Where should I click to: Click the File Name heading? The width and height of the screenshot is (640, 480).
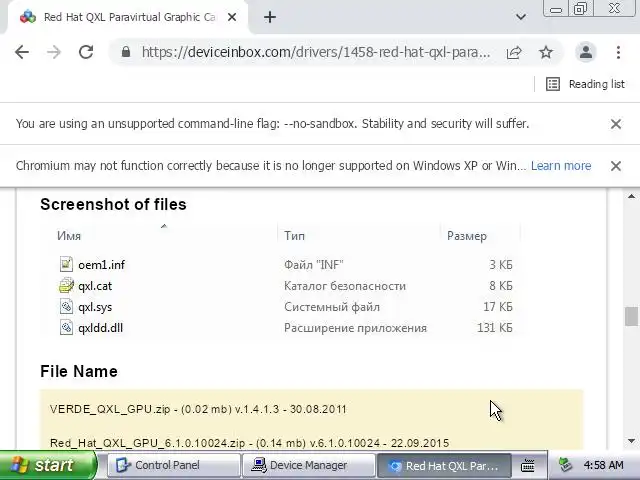tap(79, 371)
